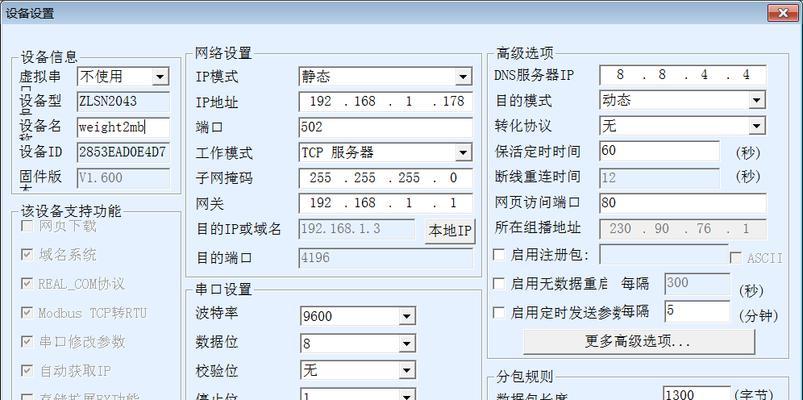This screenshot has height=400, width=803.
Task: Click the 网关 field 192.168.1.1
Action: pyautogui.click(x=385, y=203)
